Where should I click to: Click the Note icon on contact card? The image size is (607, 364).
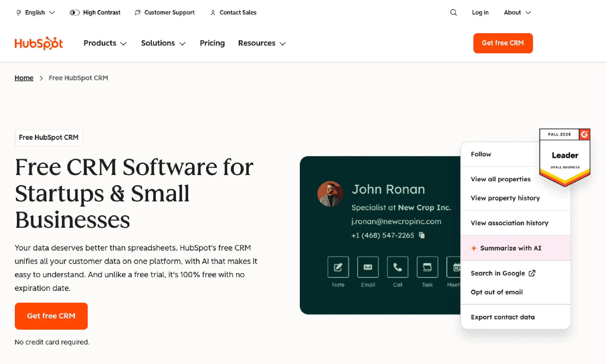338,267
